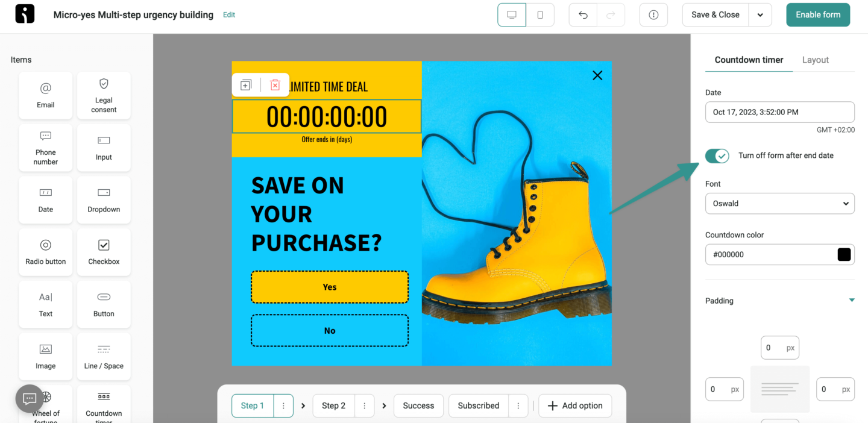
Task: Add the Phone number item
Action: tap(46, 148)
